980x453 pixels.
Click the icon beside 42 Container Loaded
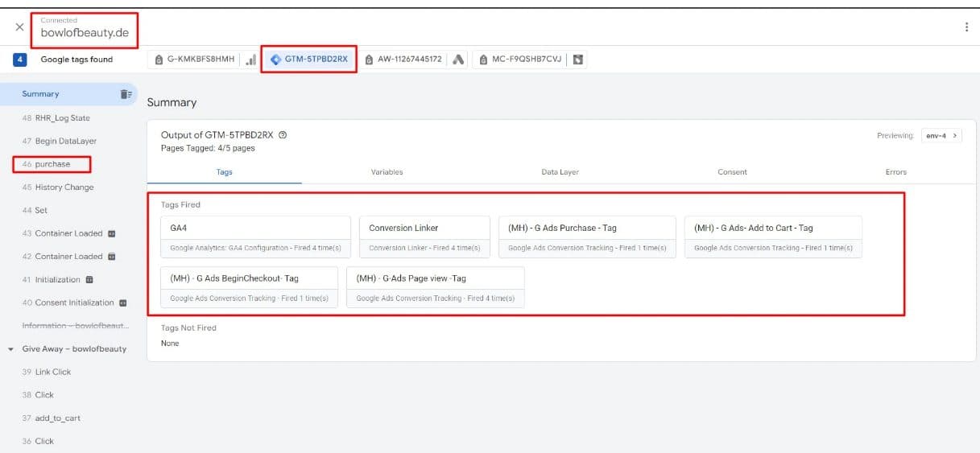point(112,257)
